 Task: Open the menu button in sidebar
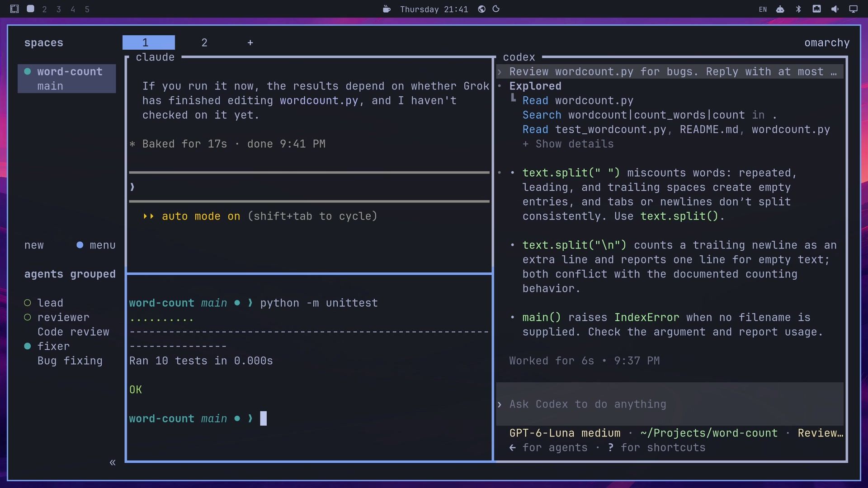[x=96, y=245]
